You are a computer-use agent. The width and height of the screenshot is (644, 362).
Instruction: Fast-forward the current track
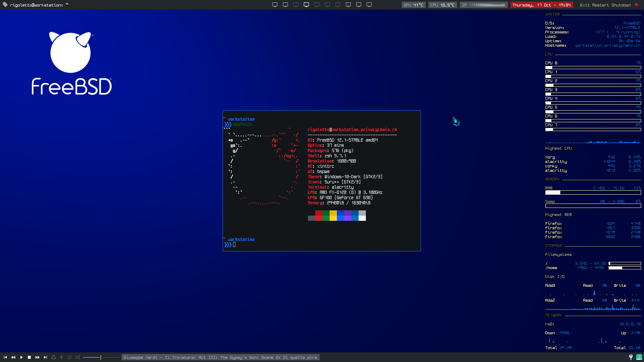coord(37,357)
